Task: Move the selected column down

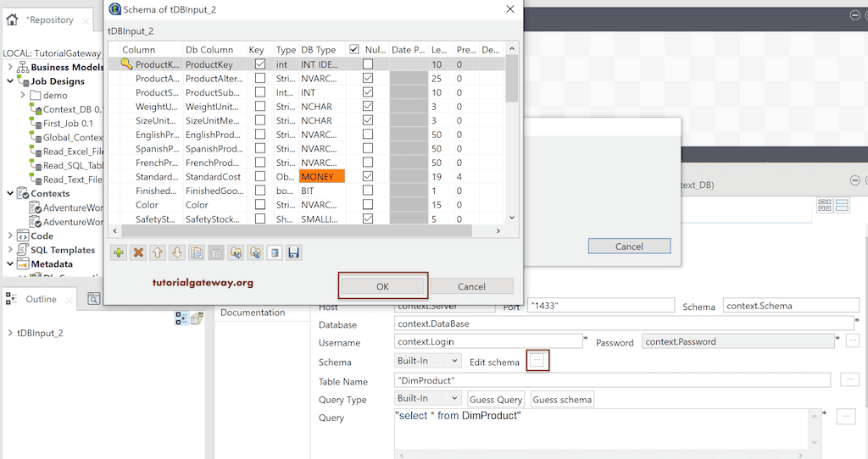Action: 177,252
